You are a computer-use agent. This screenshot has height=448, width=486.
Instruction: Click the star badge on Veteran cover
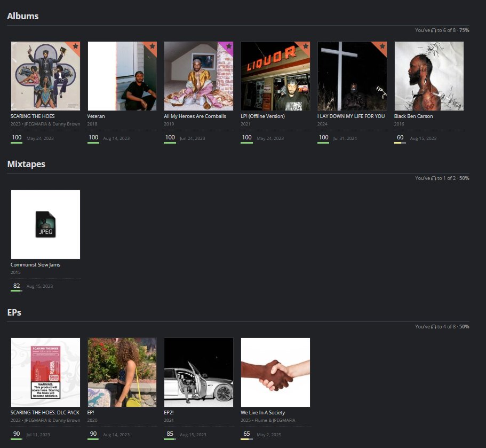(x=152, y=46)
